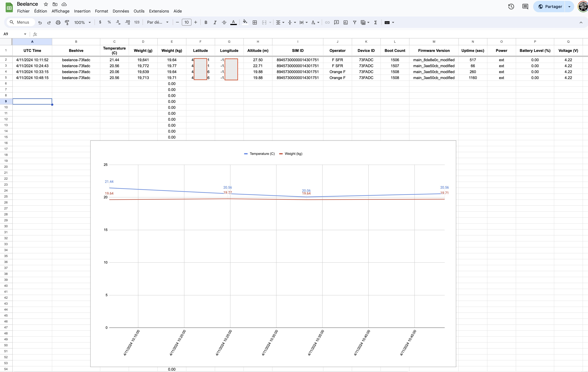The width and height of the screenshot is (588, 372).
Task: Click the create filter funnel icon
Action: [x=355, y=22]
